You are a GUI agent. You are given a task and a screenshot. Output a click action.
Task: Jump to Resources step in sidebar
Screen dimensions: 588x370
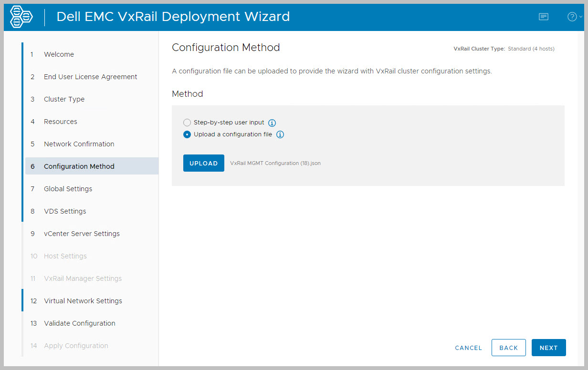60,122
